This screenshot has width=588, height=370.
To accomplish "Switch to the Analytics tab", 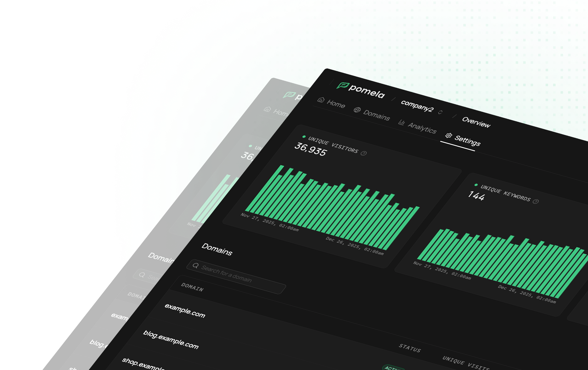I will (x=417, y=126).
